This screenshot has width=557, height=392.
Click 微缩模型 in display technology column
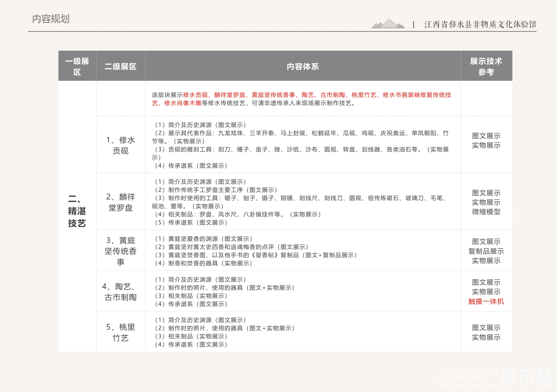486,212
